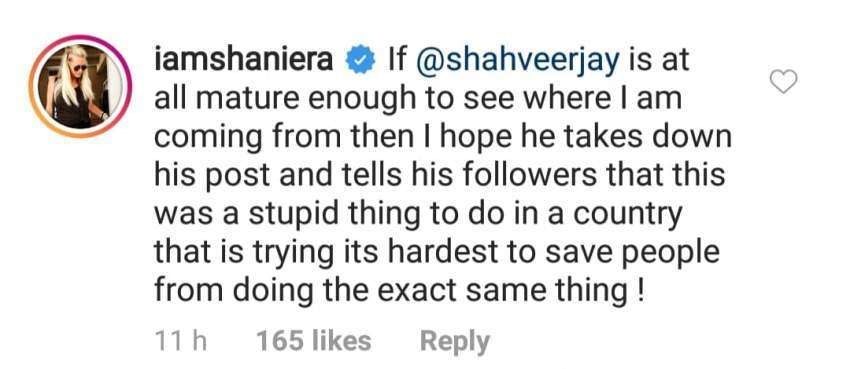The height and width of the screenshot is (369, 850).
Task: Open iamshaniera's profile picture story
Action: coord(80,86)
